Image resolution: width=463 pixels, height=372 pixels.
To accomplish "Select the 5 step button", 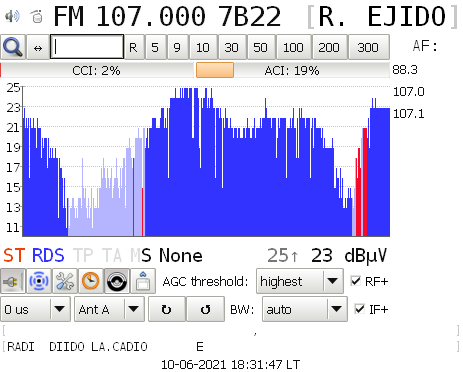I will click(x=155, y=47).
